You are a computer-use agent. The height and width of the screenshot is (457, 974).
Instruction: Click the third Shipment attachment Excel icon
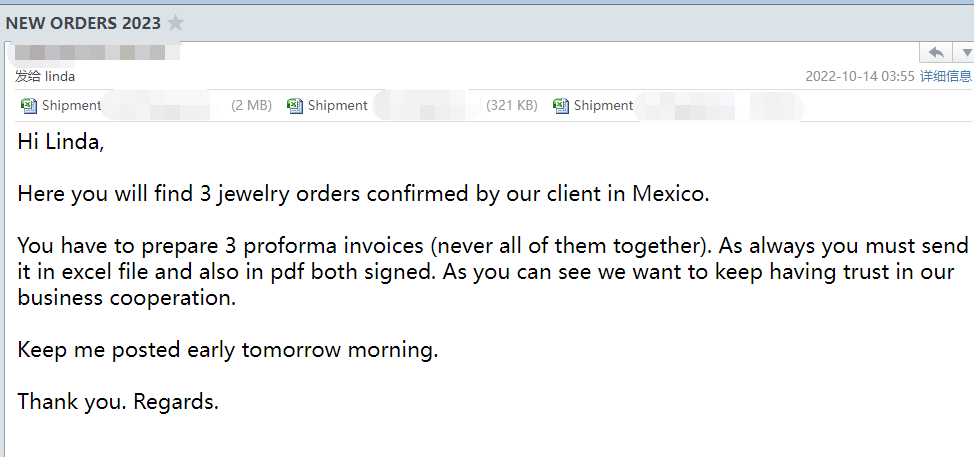[x=560, y=106]
